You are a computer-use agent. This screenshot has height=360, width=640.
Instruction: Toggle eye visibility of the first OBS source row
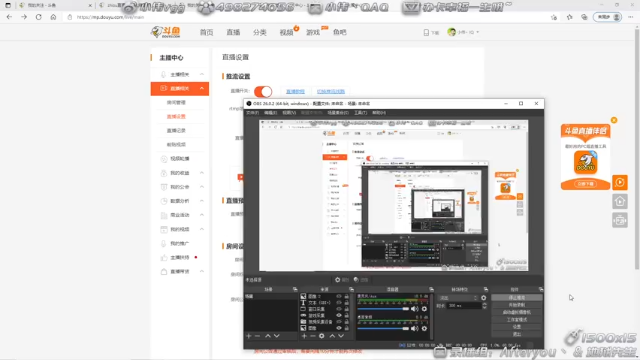(339, 296)
